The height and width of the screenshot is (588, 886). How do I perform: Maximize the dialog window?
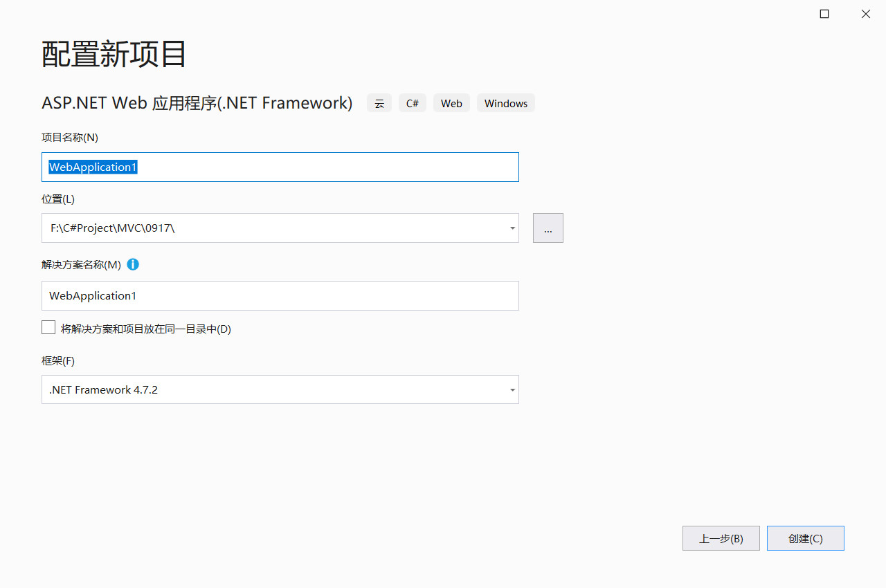(x=824, y=14)
